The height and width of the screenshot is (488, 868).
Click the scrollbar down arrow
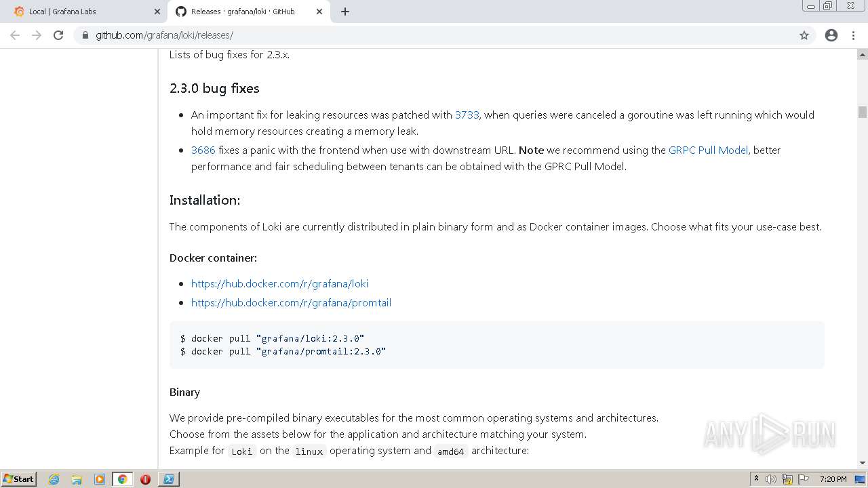click(863, 463)
